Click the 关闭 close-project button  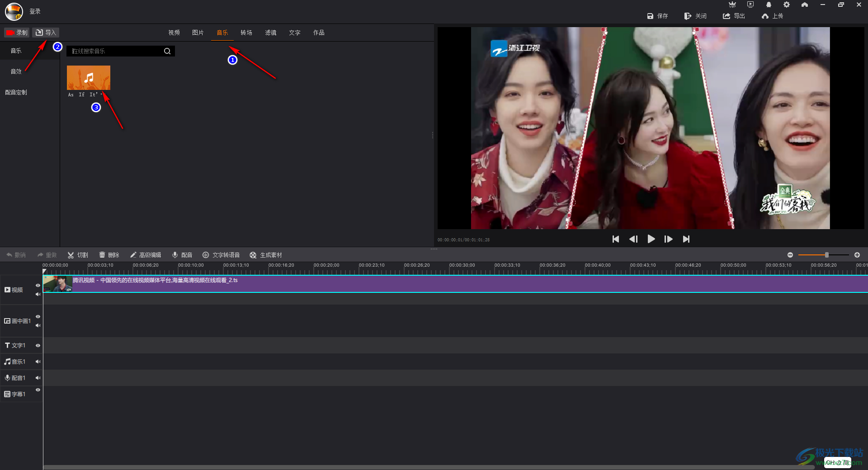(695, 16)
